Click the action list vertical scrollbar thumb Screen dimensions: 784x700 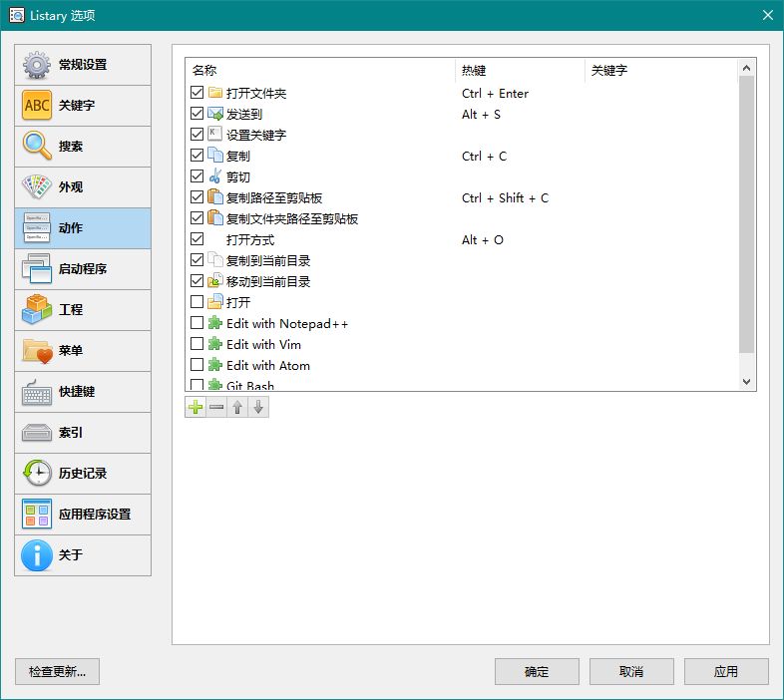[x=746, y=214]
